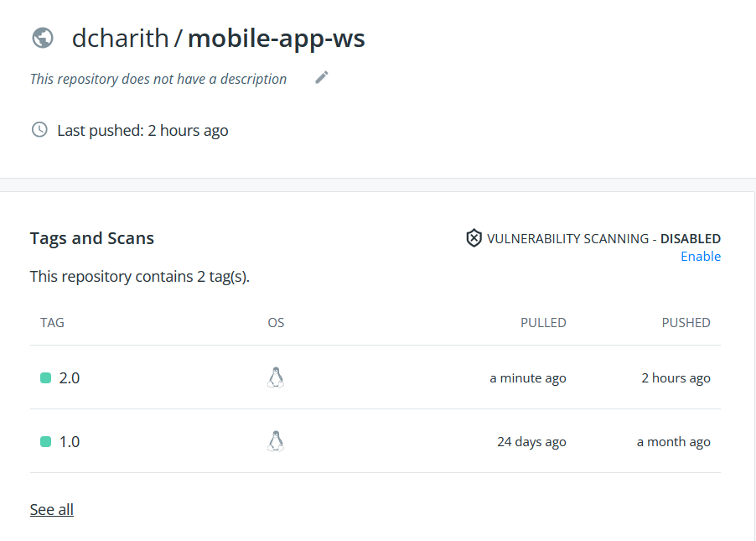Screen dimensions: 756x541
Task: Edit the repository description with pencil icon
Action: point(322,78)
